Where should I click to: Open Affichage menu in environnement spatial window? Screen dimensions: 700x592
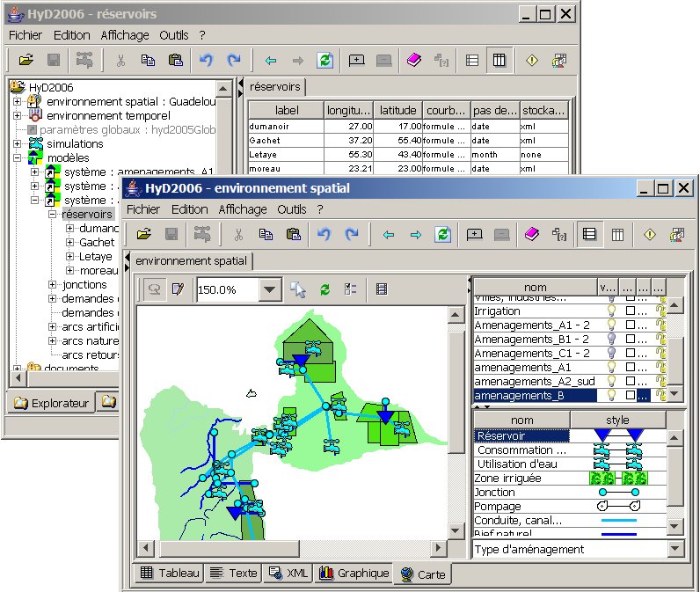(x=242, y=209)
